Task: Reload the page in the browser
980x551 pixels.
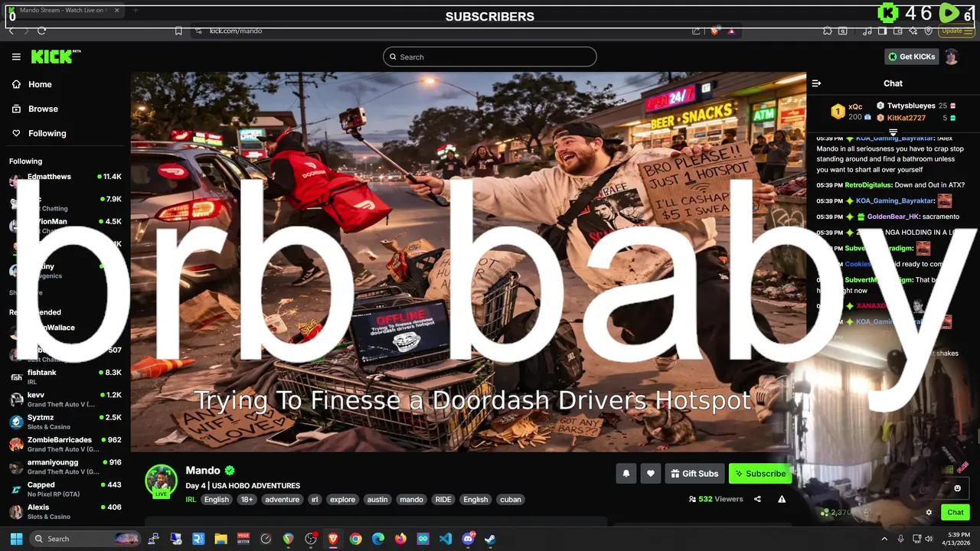Action: tap(41, 31)
